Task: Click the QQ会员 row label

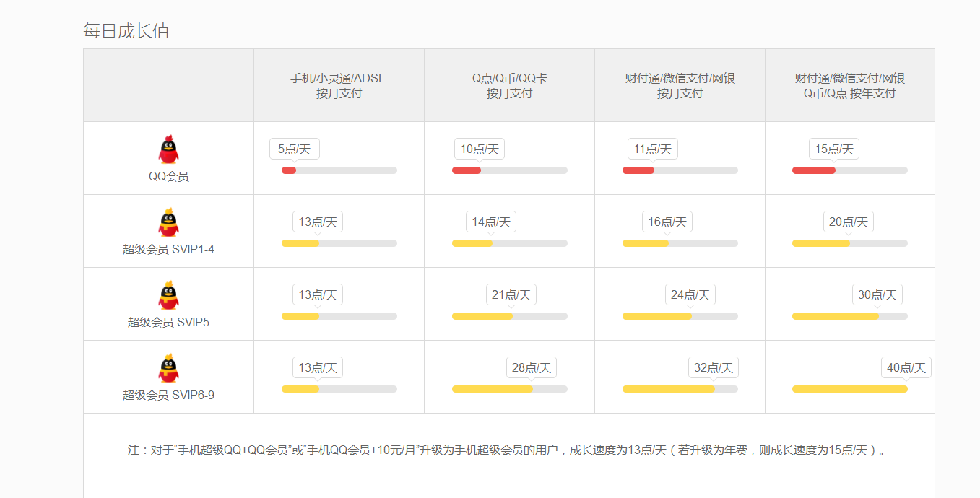Action: 168,176
